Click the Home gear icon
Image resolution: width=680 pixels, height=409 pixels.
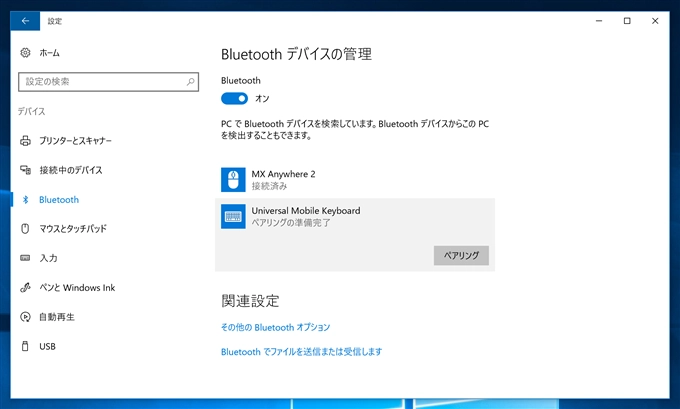coord(25,53)
